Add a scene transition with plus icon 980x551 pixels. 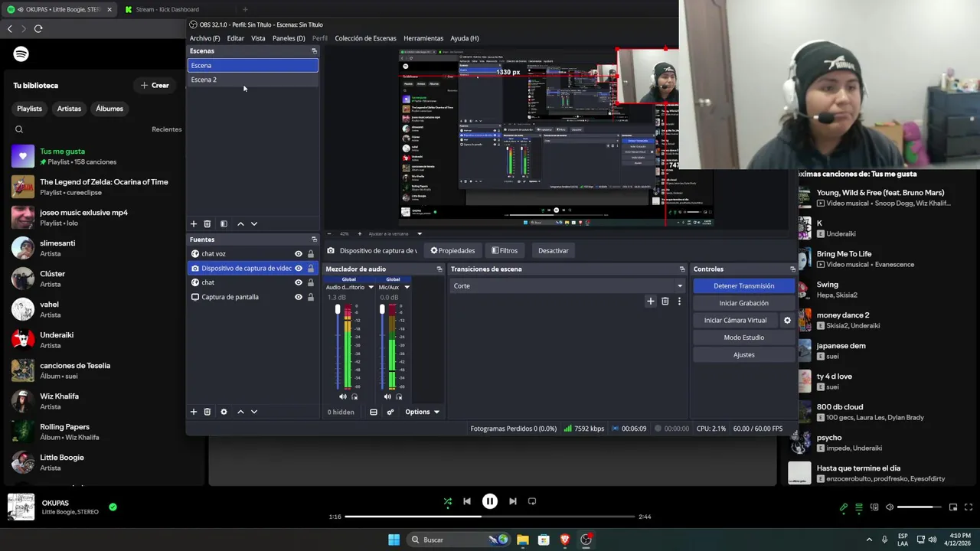tap(651, 302)
